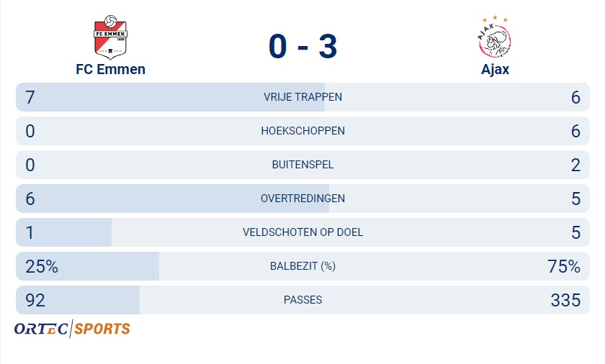Click FC Emmen's 7 free kicks value

tap(30, 97)
